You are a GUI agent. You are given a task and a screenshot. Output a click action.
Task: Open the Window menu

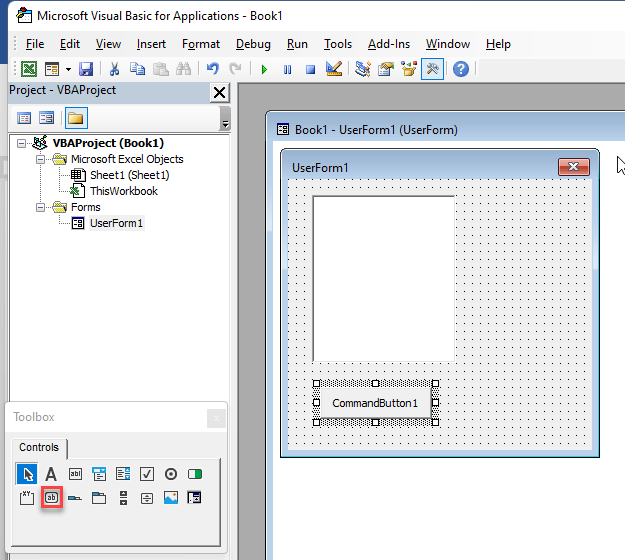pos(448,44)
